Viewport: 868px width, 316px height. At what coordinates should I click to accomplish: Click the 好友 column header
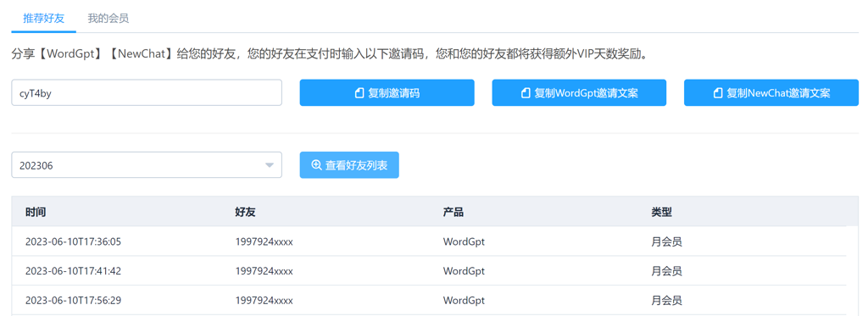pyautogui.click(x=245, y=212)
